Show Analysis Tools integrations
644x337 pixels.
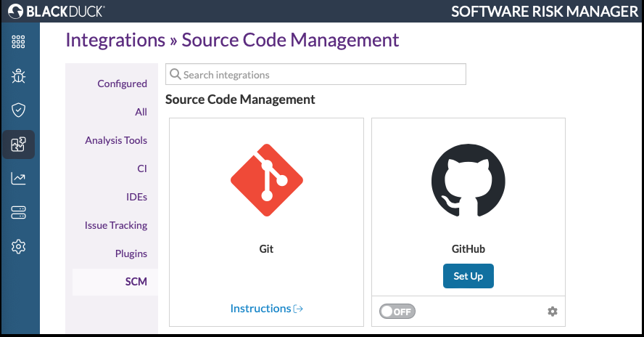click(116, 140)
